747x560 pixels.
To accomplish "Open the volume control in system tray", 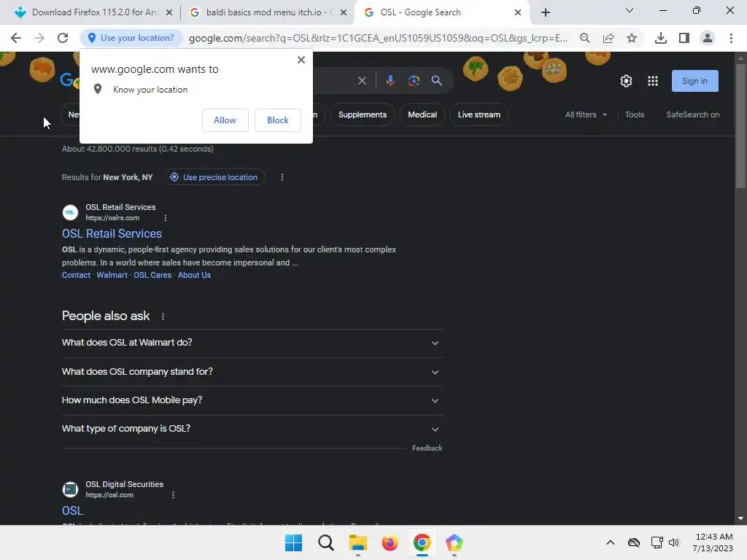I will (x=673, y=542).
